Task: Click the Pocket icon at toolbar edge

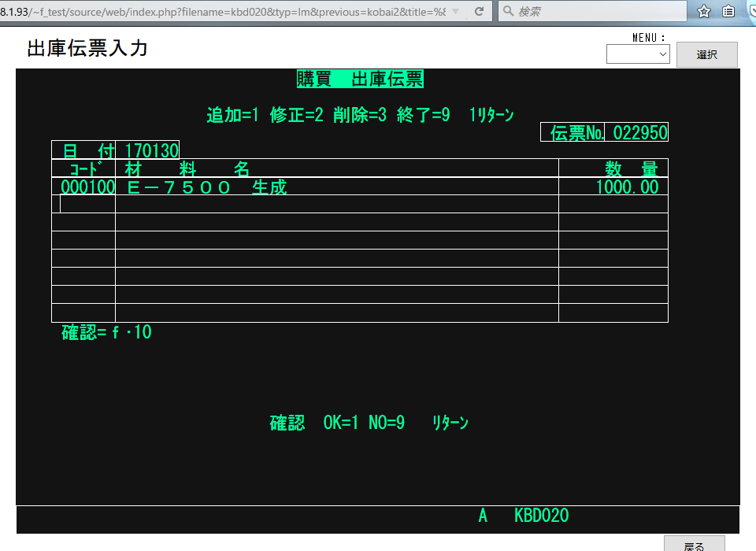Action: (751, 12)
